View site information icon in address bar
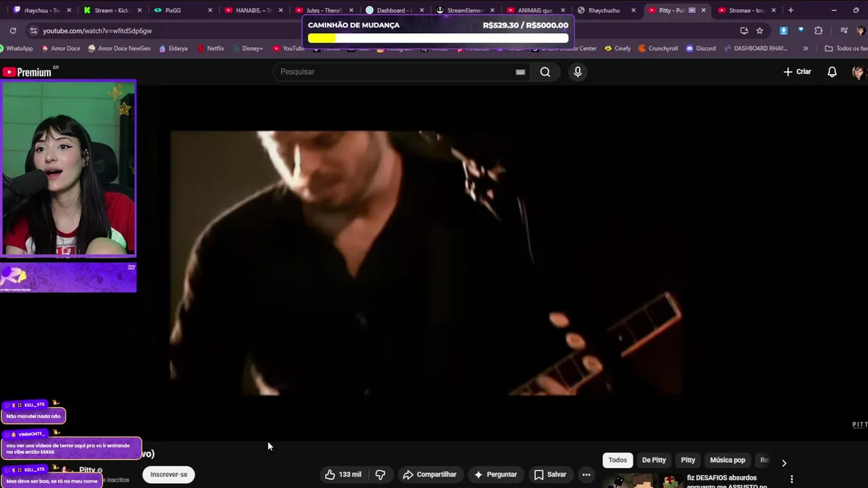The image size is (868, 488). point(33,30)
